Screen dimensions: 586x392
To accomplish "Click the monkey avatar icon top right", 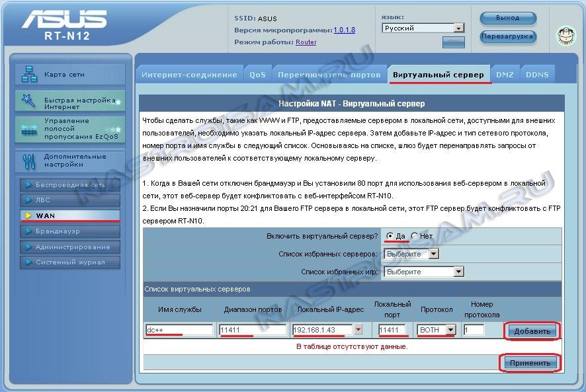I will pos(565,35).
